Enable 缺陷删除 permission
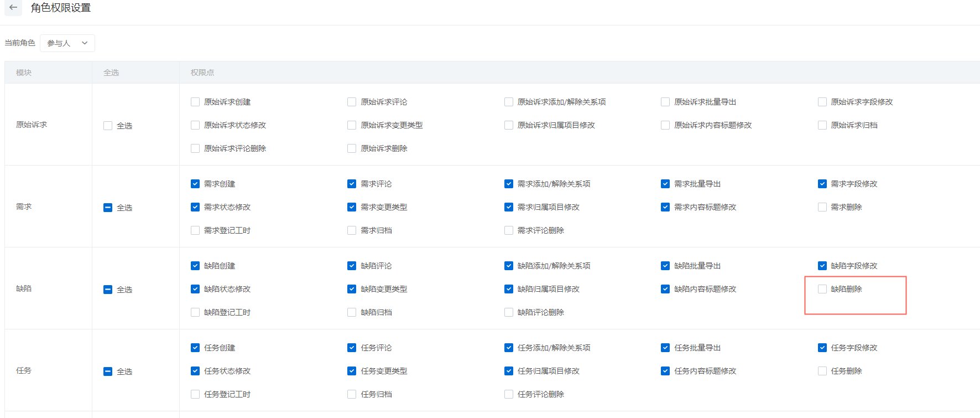 tap(822, 289)
